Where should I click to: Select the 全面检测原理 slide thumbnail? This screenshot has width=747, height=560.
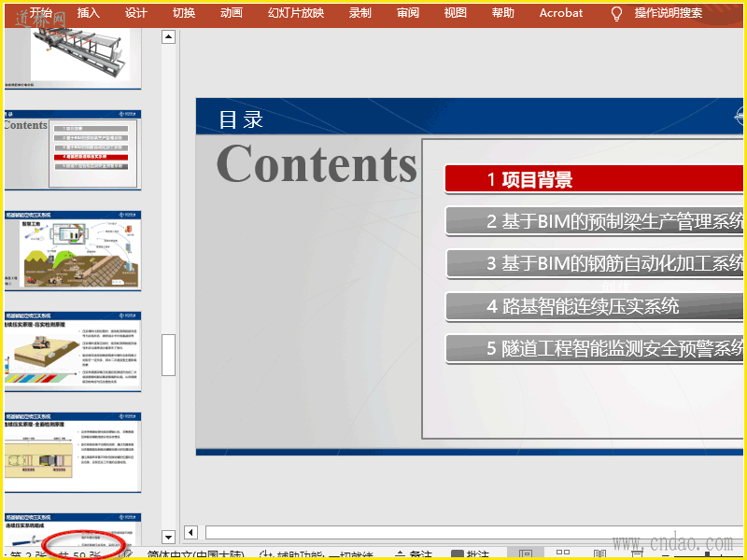coord(73,453)
